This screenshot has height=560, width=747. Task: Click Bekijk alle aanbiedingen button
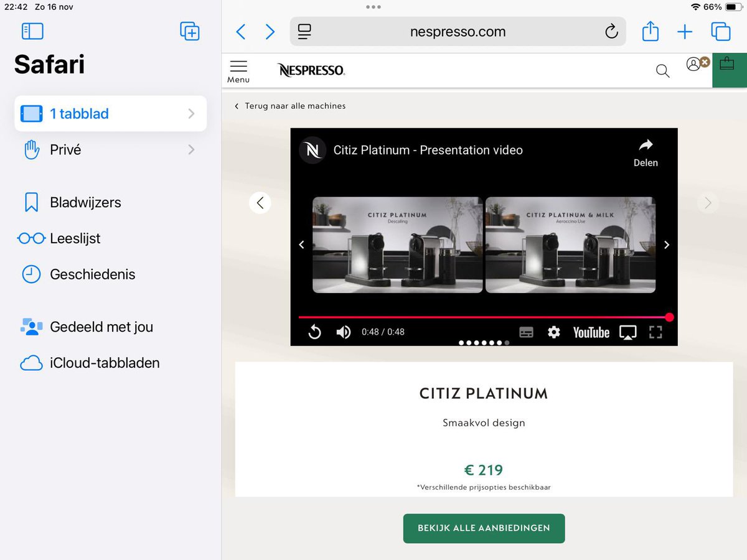click(484, 528)
